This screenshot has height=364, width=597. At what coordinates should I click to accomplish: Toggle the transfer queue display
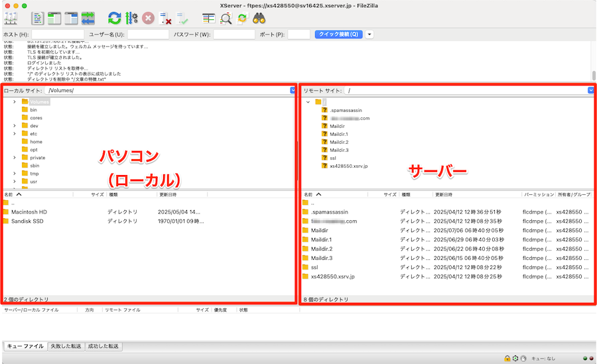pos(88,19)
